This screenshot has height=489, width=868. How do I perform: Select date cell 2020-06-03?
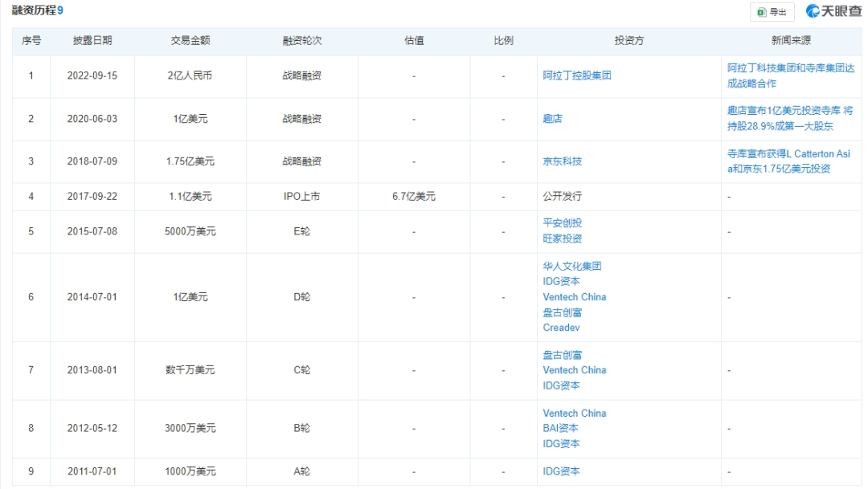(92, 118)
